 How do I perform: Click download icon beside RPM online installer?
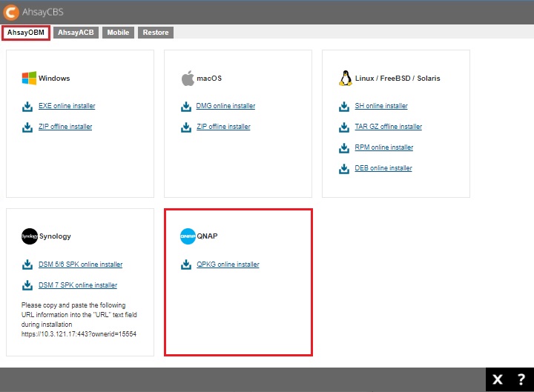[x=344, y=147]
